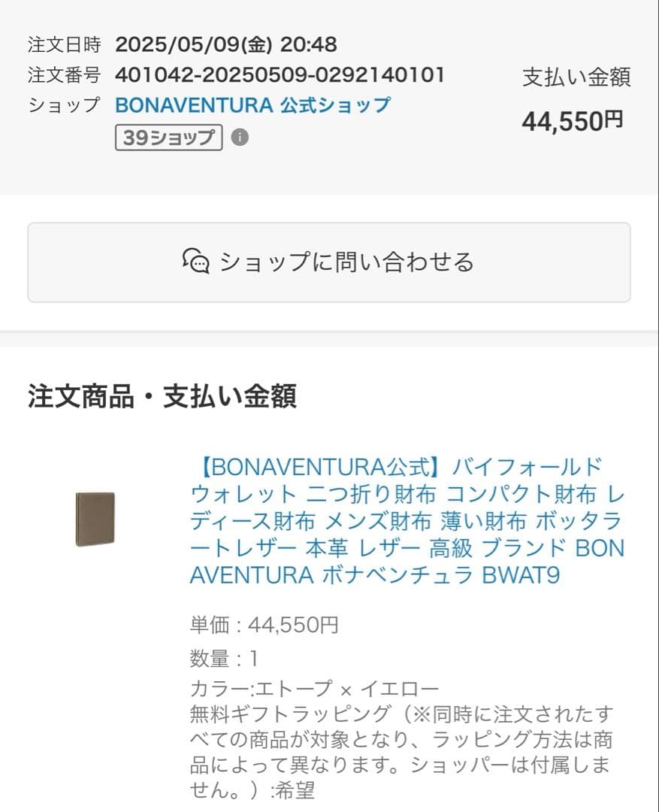Click the unit price 単価:44,550円 text
Image resolution: width=659 pixels, height=812 pixels.
pyautogui.click(x=261, y=623)
